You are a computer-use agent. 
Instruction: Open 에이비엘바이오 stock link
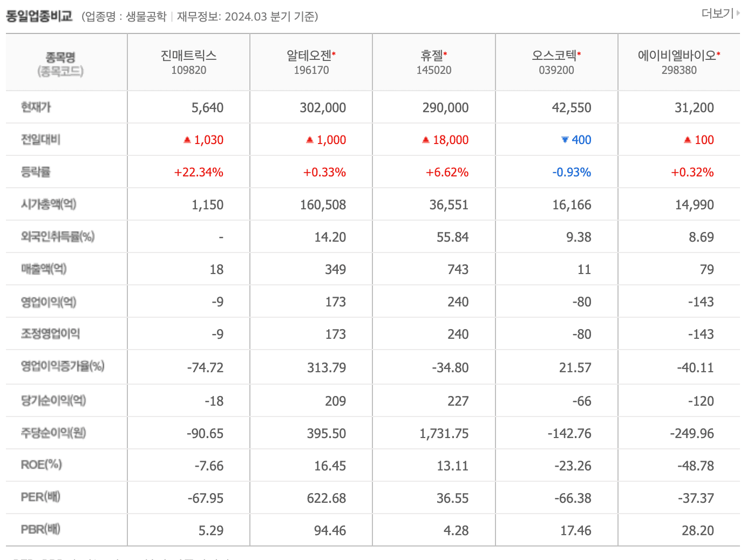pyautogui.click(x=677, y=56)
